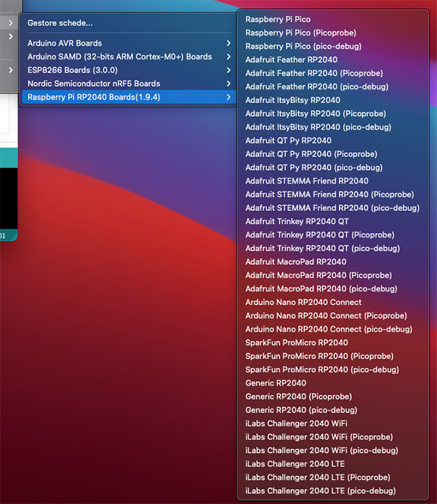This screenshot has height=504, width=437.
Task: Click the highlighted Raspberry Pi RP2040 Boards(1.9.4) item
Action: 95,97
